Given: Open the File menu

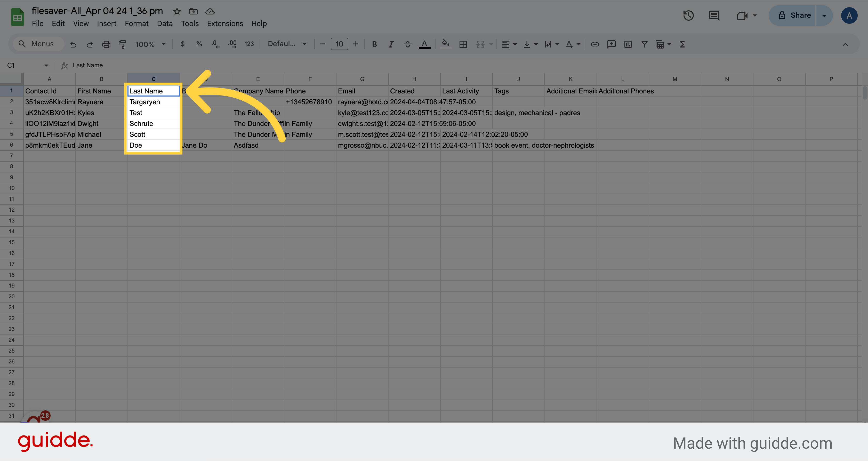Looking at the screenshot, I should (38, 23).
